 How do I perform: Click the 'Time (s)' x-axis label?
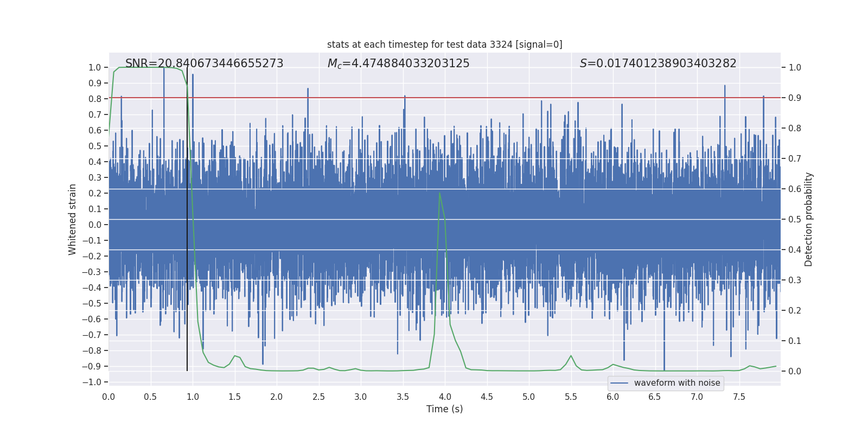point(445,409)
